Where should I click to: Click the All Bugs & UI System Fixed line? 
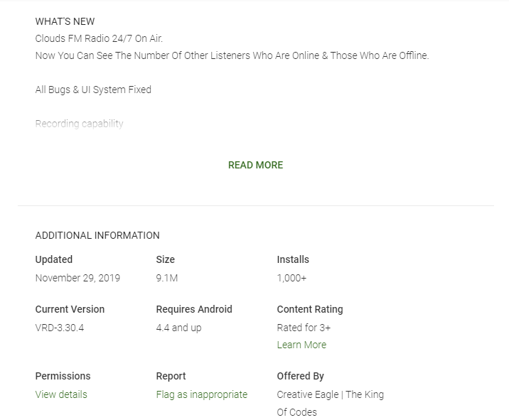tap(93, 90)
